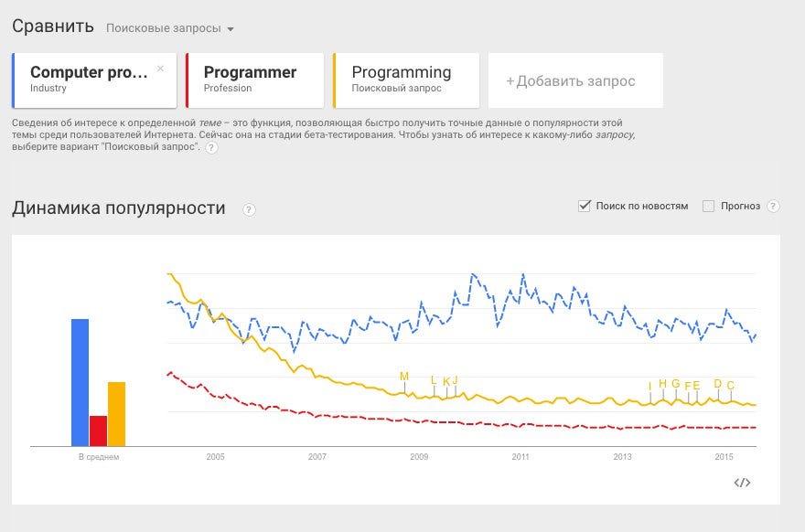
Task: Click the help icon after the beta description
Action: (x=211, y=147)
